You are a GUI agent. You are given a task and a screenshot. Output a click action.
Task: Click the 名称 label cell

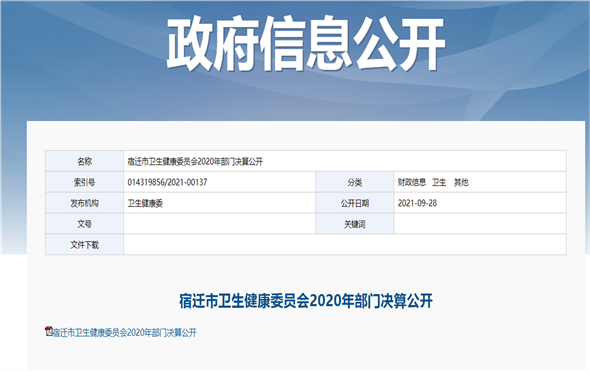point(85,161)
